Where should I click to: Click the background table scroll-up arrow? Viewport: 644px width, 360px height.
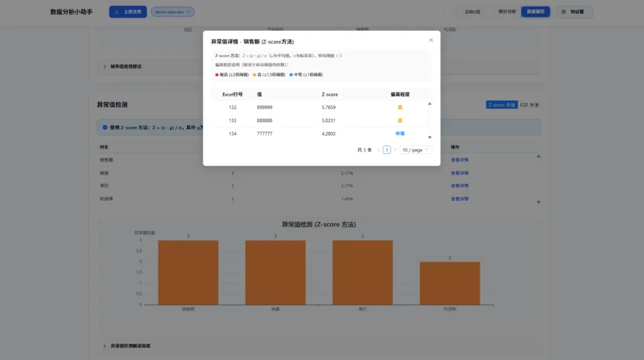pos(538,156)
